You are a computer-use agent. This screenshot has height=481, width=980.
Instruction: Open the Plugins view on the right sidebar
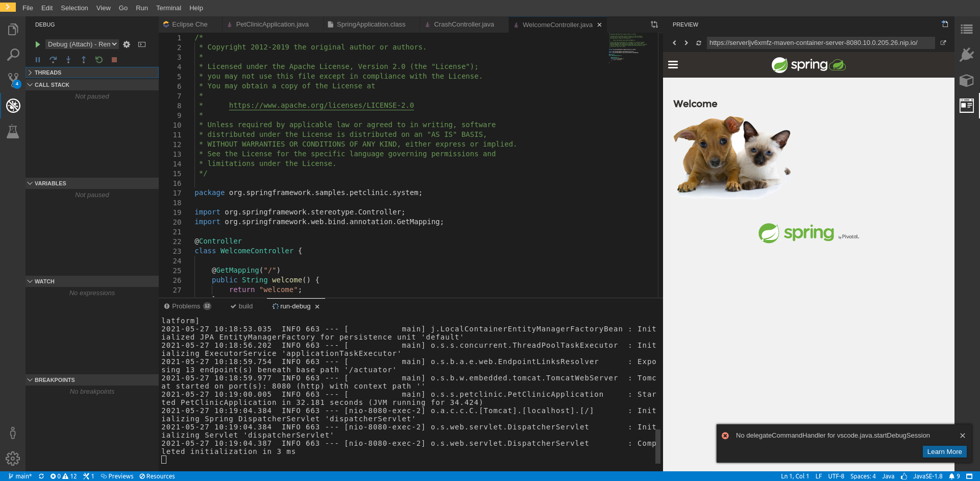point(967,55)
